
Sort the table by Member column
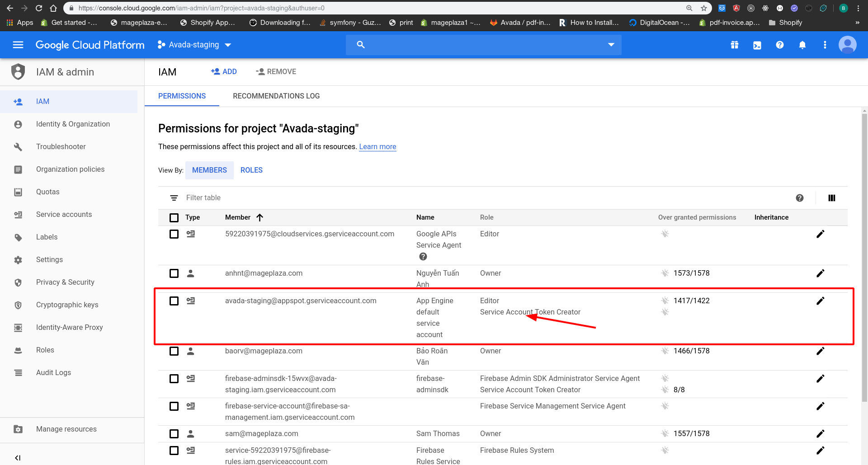pyautogui.click(x=260, y=217)
